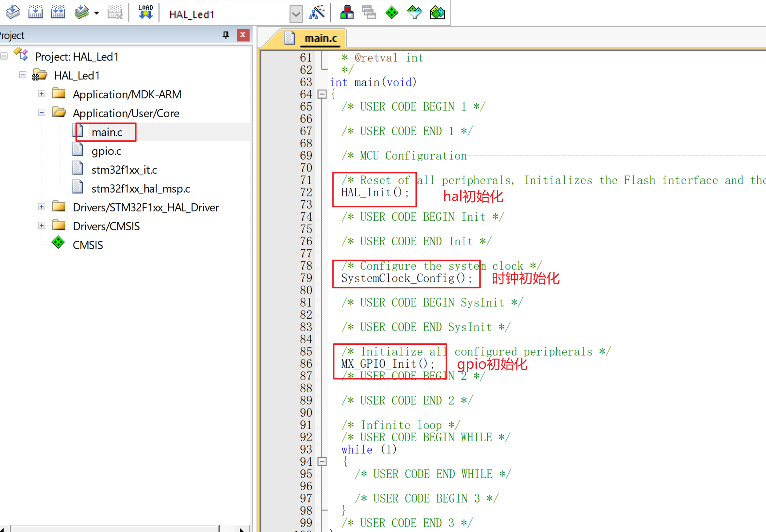The image size is (766, 532).
Task: Click the Build target icon
Action: tap(35, 12)
